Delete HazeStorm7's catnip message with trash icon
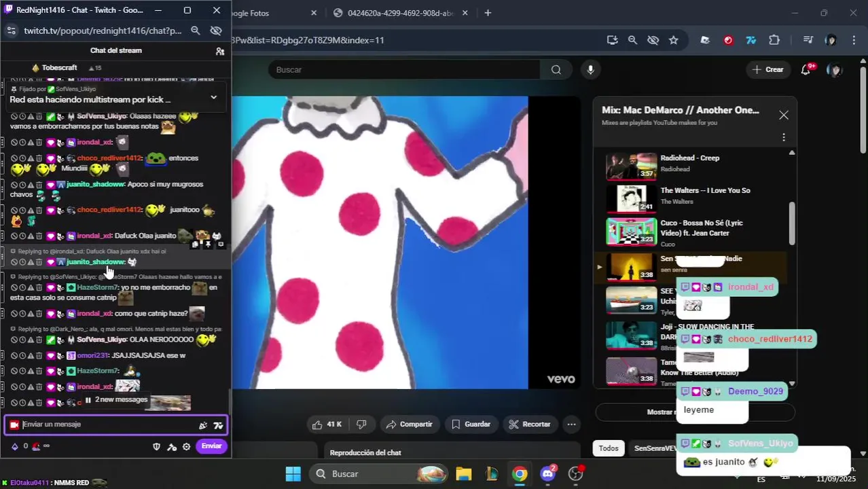 coord(39,288)
